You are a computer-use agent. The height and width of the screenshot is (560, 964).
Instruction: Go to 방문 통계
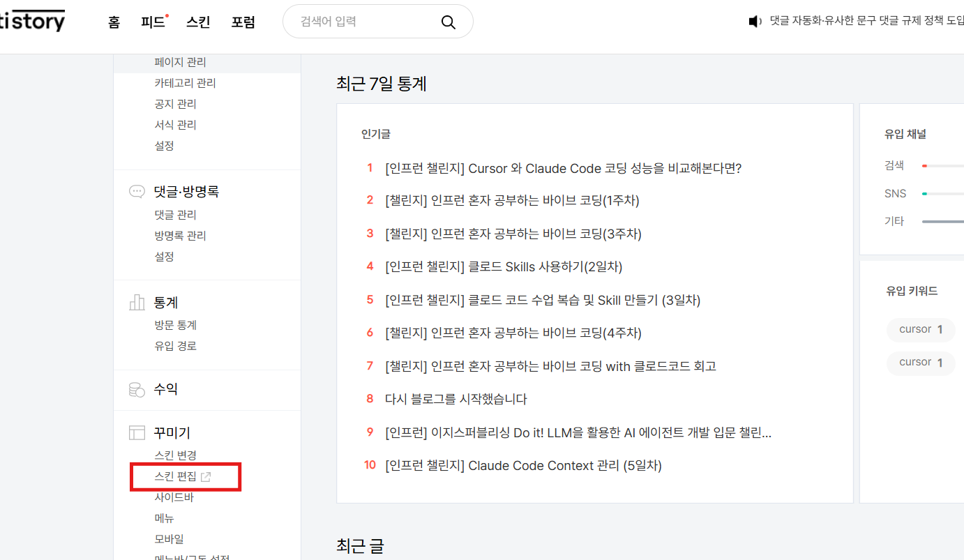(x=175, y=325)
